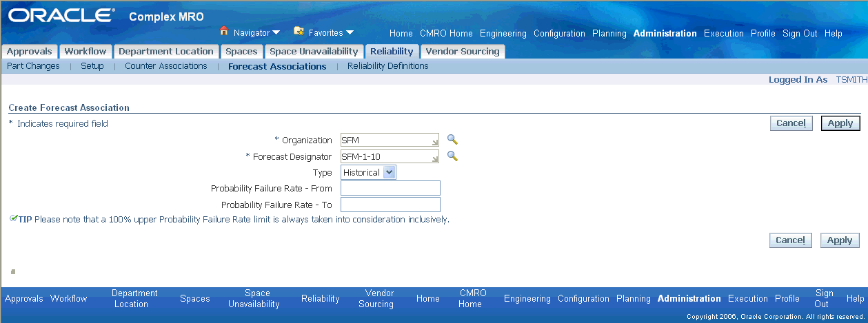Click the top Apply button
This screenshot has width=868, height=323.
pos(840,123)
